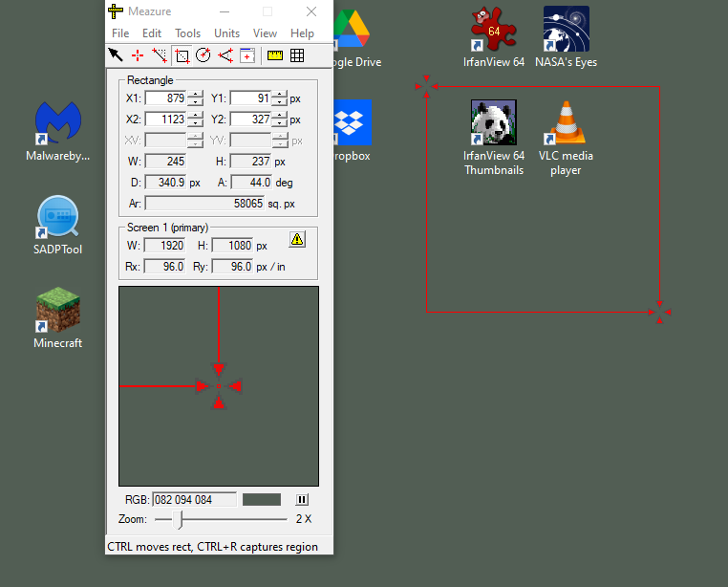728x587 pixels.
Task: Click the RGB color swatch preview
Action: [x=262, y=500]
